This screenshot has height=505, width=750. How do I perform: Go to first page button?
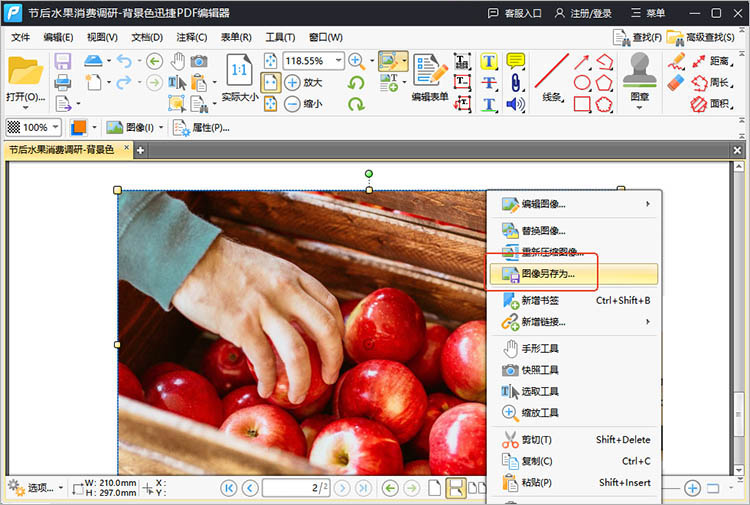point(229,488)
